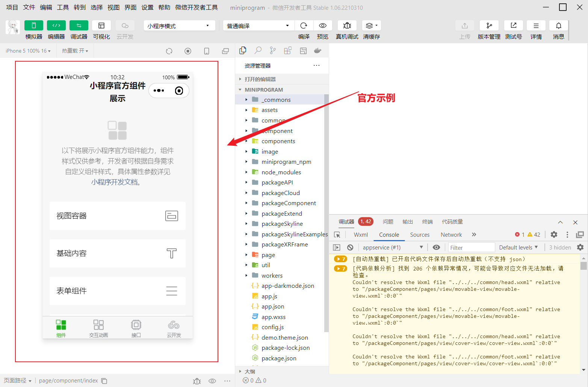Open the iPhone 5 device dropdown
The width and height of the screenshot is (588, 387).
coord(28,51)
